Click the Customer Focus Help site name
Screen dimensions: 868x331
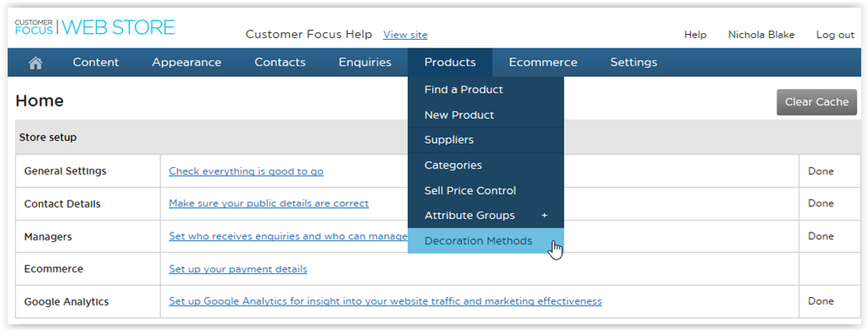point(309,35)
